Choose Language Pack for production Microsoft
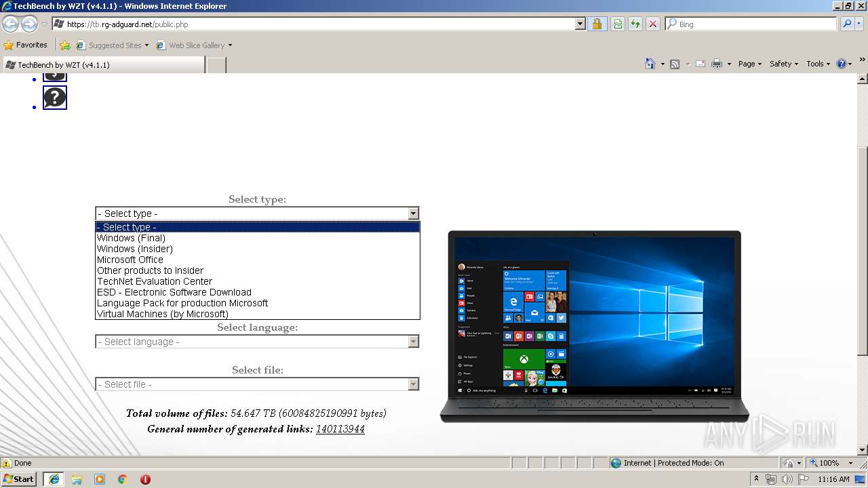Viewport: 868px width, 488px height. (x=258, y=303)
